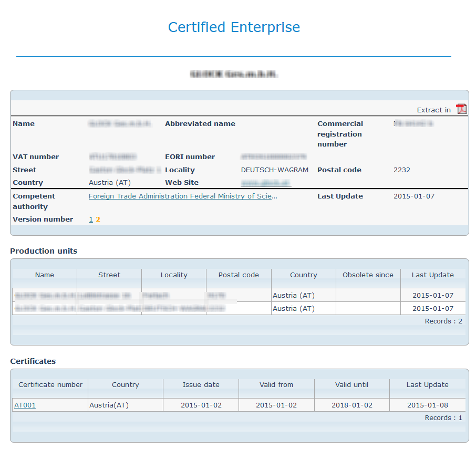This screenshot has height=450, width=476.
Task: Click the Obsolete since column header
Action: (368, 275)
